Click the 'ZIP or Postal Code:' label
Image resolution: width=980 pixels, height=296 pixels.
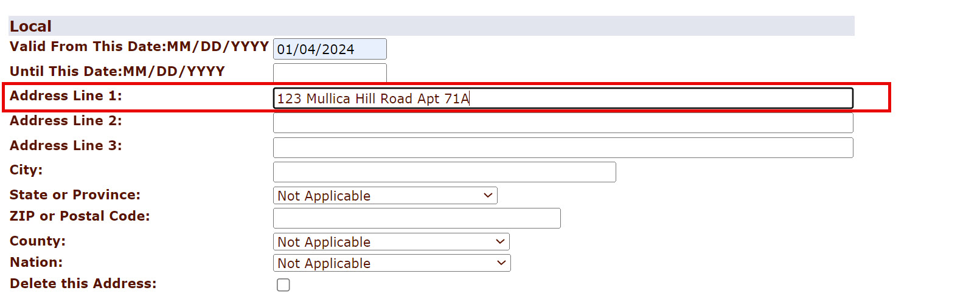pos(80,216)
